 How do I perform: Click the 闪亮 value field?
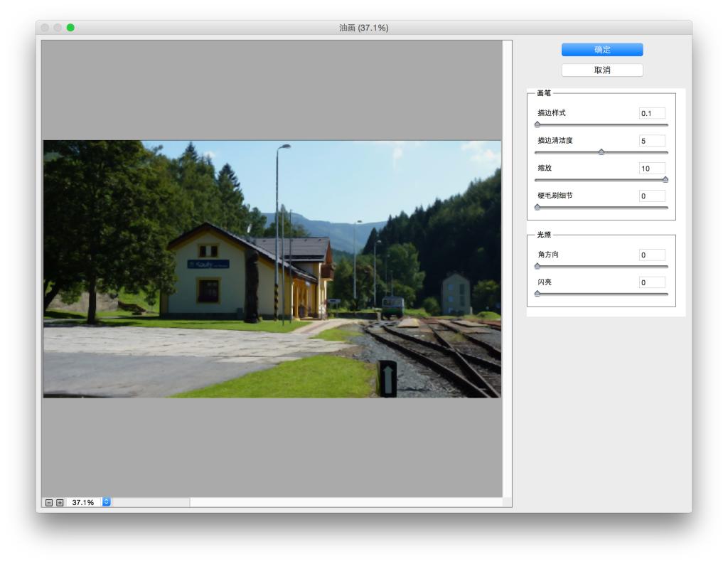click(x=652, y=282)
